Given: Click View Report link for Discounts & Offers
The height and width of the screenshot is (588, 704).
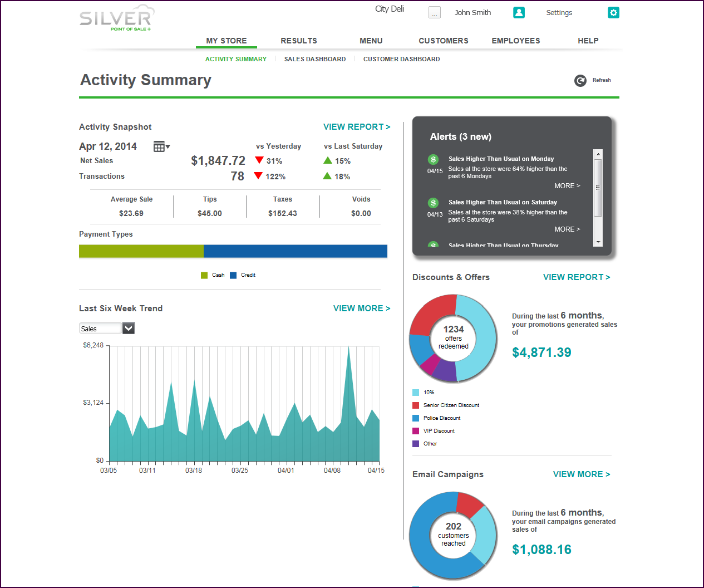Looking at the screenshot, I should (577, 277).
